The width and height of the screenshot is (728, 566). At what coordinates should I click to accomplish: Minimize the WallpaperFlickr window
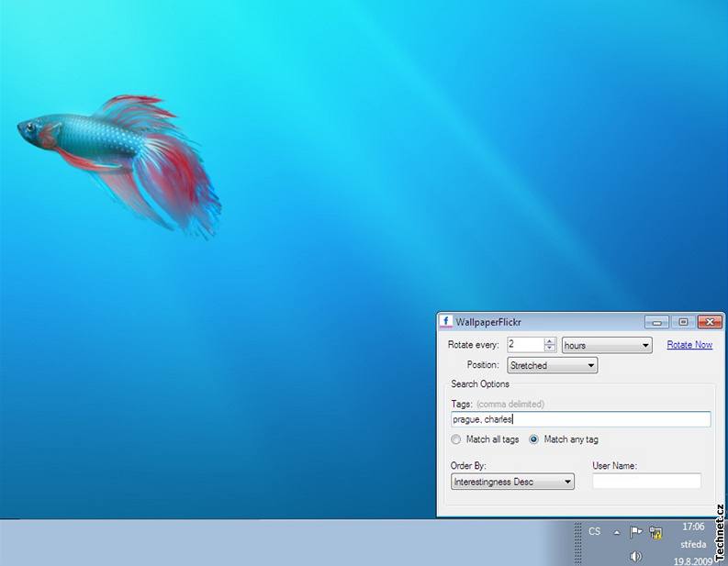tap(656, 322)
